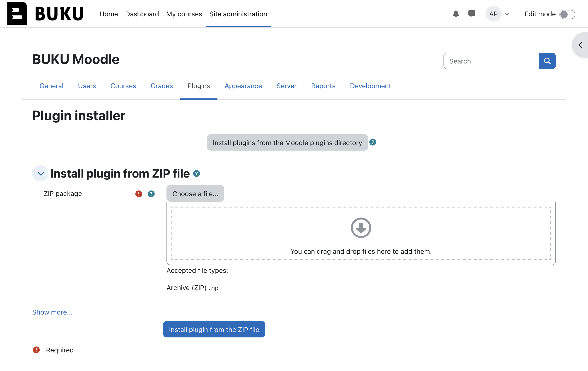Collapse the Install plugin from ZIP section
The image size is (588, 371).
click(41, 173)
